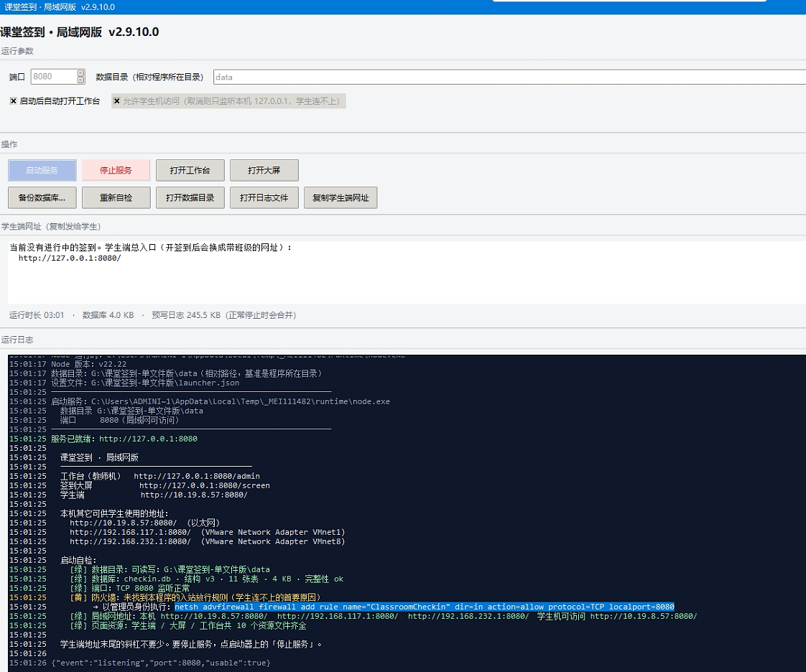This screenshot has height=672, width=806.
Task: Click the 预写日志 245.5 KB status text
Action: [224, 315]
